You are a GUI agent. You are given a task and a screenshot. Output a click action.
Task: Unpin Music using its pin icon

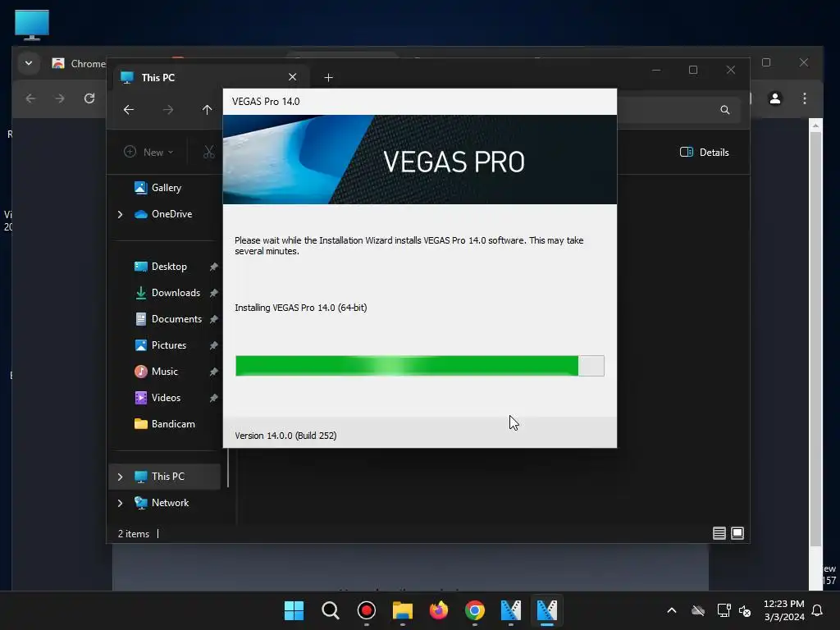tap(214, 372)
